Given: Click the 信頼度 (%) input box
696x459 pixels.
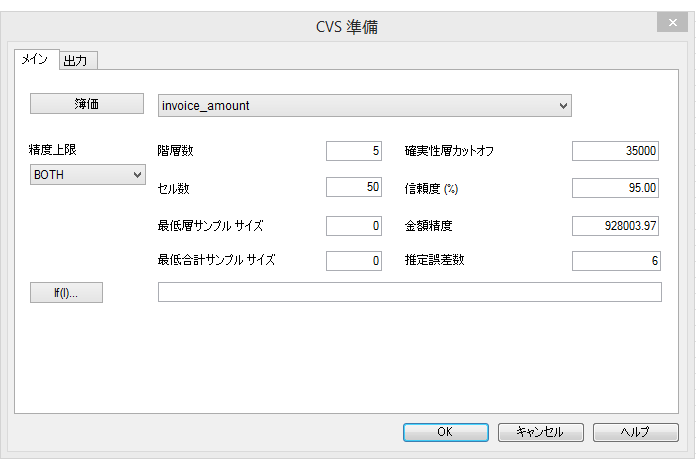Looking at the screenshot, I should [615, 187].
